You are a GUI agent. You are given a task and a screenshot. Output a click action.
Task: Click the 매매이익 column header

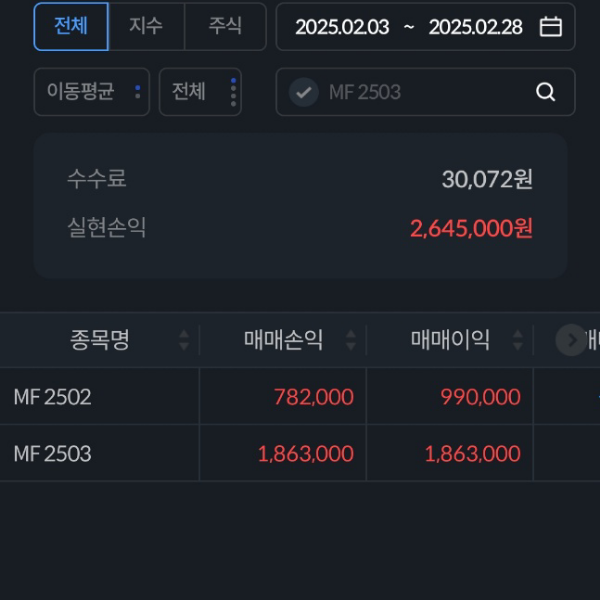coord(450,341)
